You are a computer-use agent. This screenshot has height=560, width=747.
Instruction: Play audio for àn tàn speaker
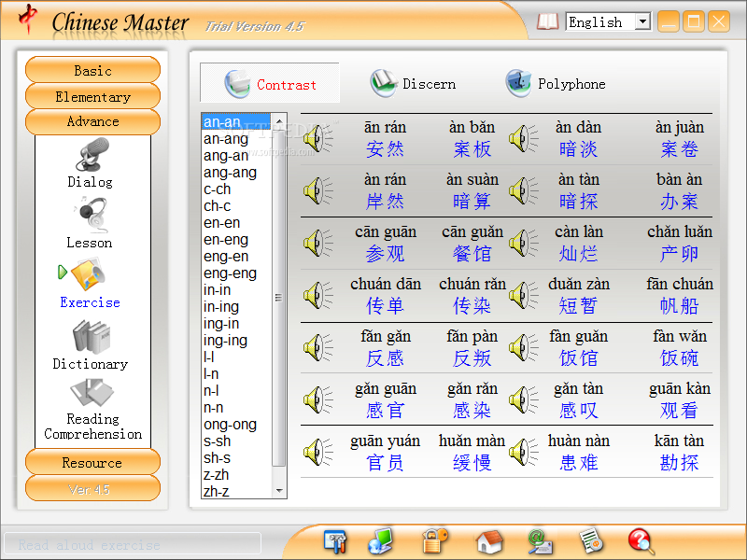524,191
